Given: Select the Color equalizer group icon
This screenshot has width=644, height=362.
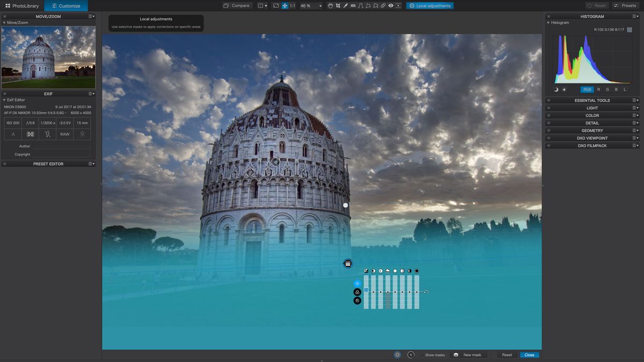Looking at the screenshot, I should [x=357, y=292].
